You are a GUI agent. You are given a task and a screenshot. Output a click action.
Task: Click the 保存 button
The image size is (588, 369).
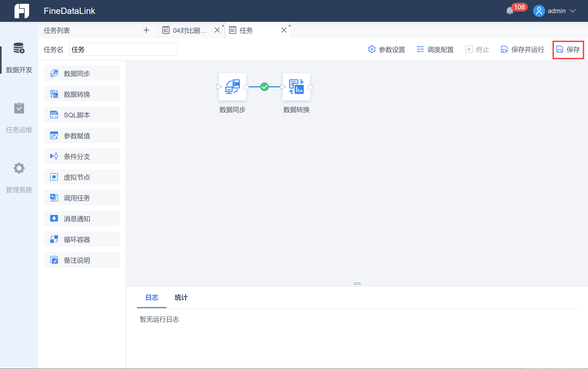pos(568,50)
